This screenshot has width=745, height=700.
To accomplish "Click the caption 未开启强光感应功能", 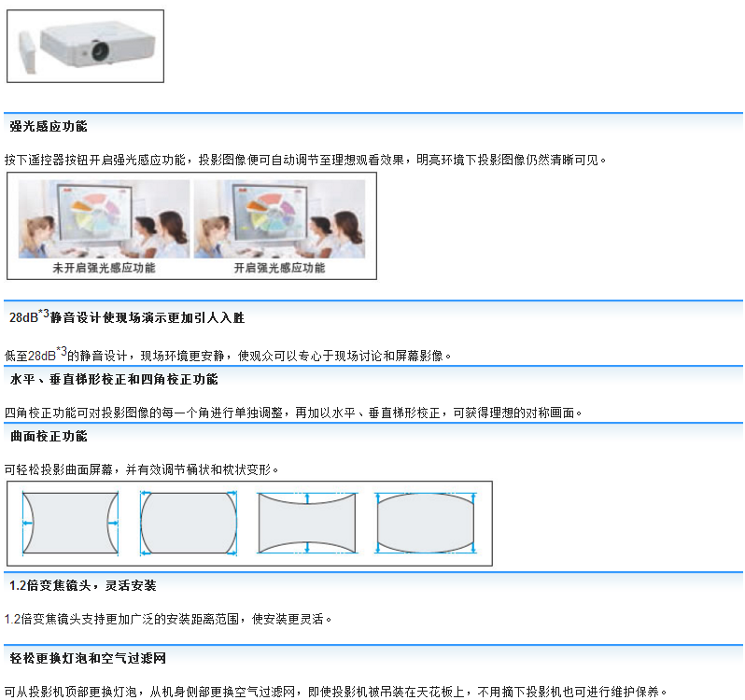I will point(104,268).
